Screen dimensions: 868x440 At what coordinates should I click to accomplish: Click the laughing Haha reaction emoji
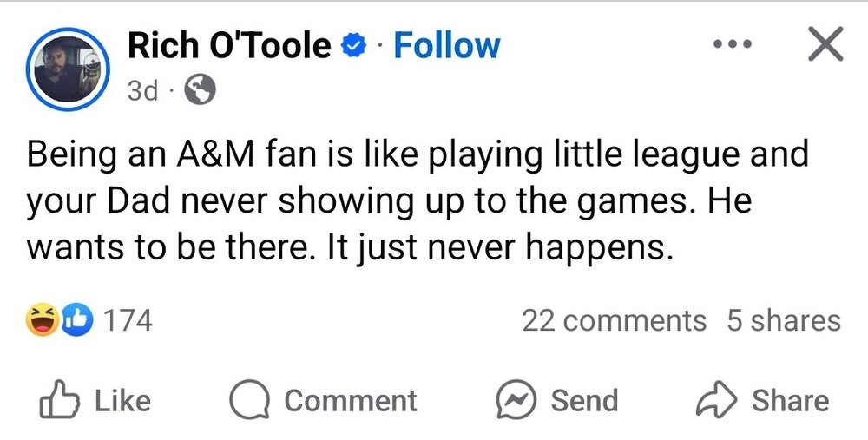(42, 321)
